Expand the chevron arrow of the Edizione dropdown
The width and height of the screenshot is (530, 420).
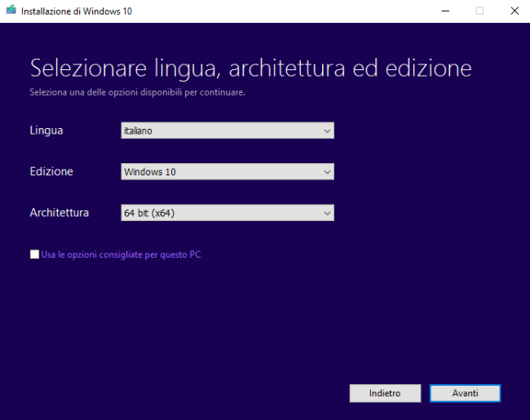click(x=327, y=172)
